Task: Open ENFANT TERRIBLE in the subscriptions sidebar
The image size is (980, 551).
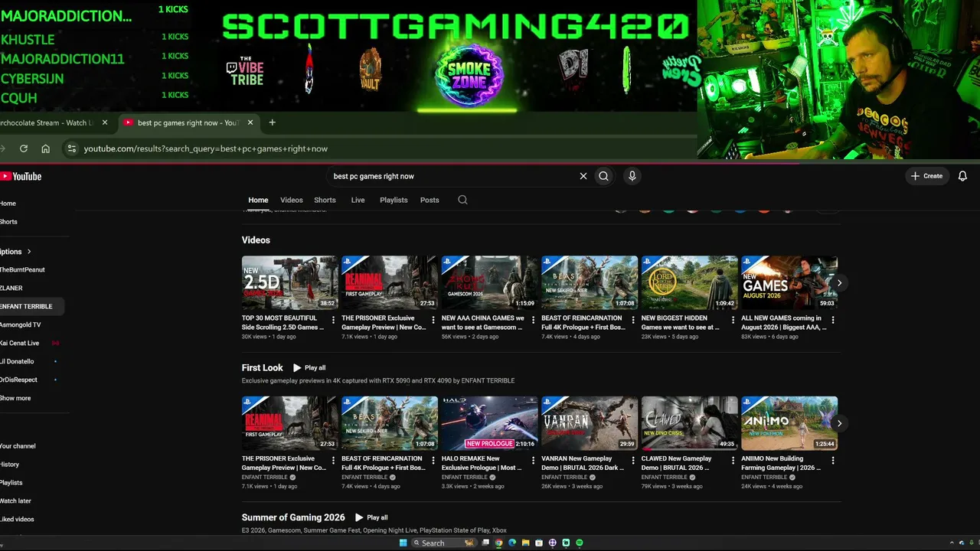Action: [x=31, y=306]
